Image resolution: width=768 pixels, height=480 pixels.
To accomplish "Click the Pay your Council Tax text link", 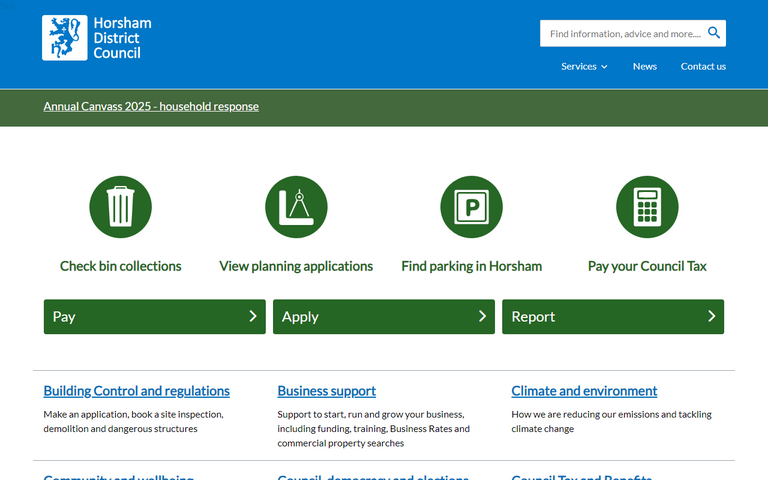I will tap(647, 266).
